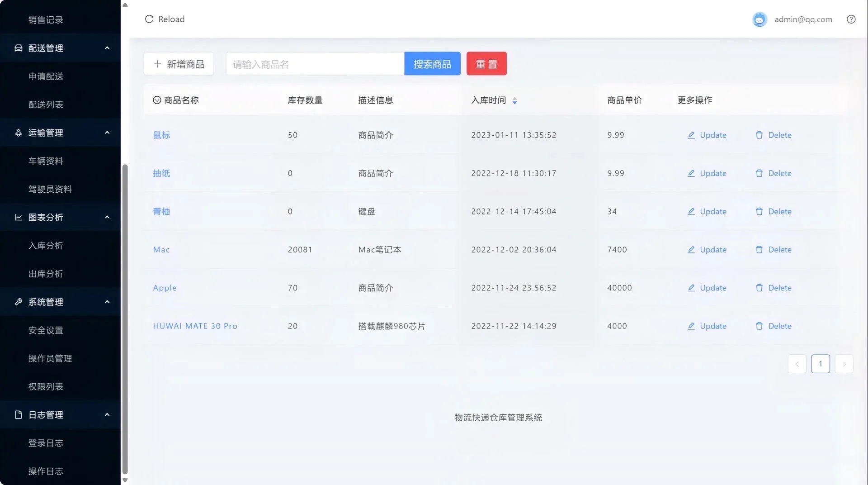Click the wrench icon beside 系统管理

pos(18,302)
